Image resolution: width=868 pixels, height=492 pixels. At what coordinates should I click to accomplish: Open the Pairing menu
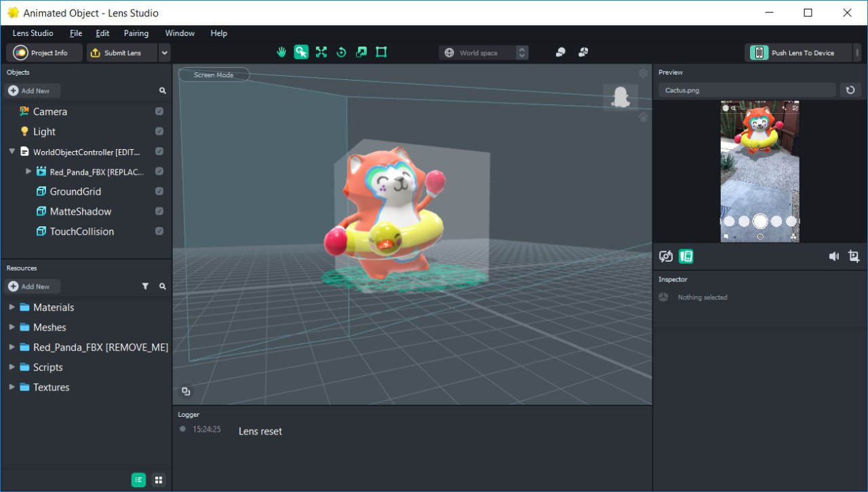pyautogui.click(x=136, y=33)
